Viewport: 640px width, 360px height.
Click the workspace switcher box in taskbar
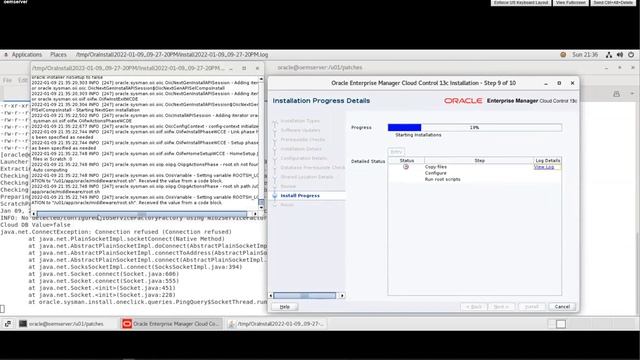click(x=561, y=324)
